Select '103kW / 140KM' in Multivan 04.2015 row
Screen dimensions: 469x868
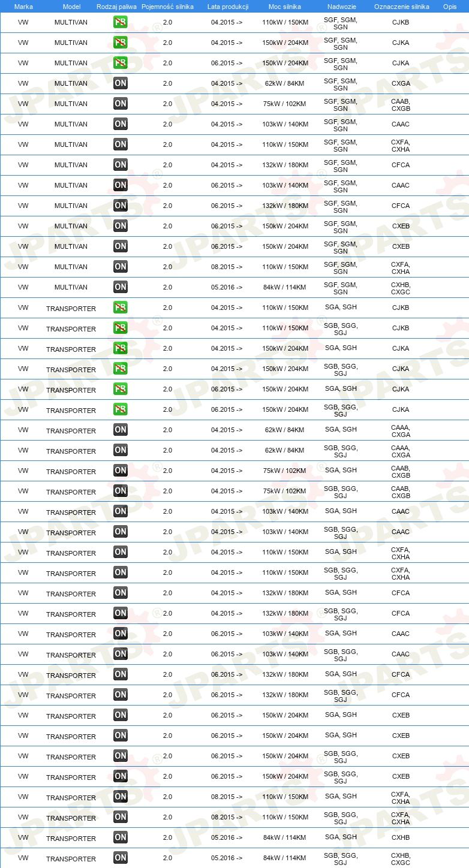click(x=285, y=125)
